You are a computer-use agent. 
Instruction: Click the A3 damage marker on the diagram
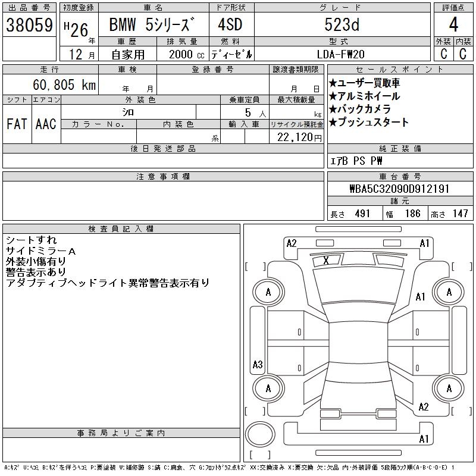click(x=258, y=364)
